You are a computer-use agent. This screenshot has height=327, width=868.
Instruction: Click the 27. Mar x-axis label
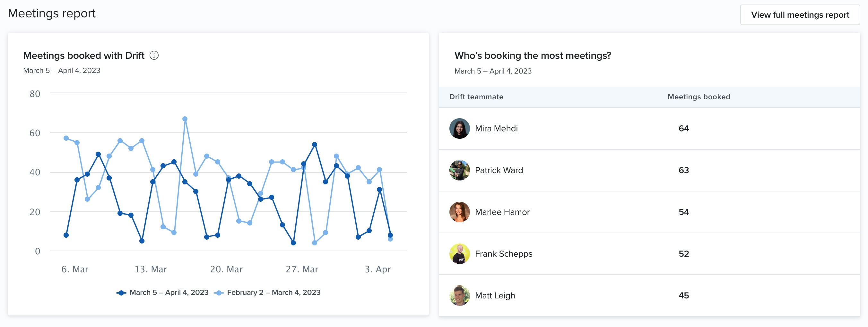(302, 270)
